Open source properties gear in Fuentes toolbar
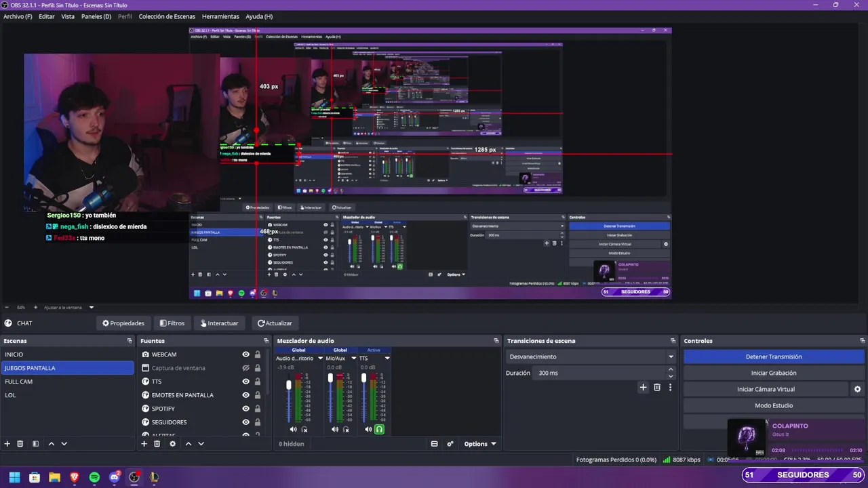 pos(172,444)
